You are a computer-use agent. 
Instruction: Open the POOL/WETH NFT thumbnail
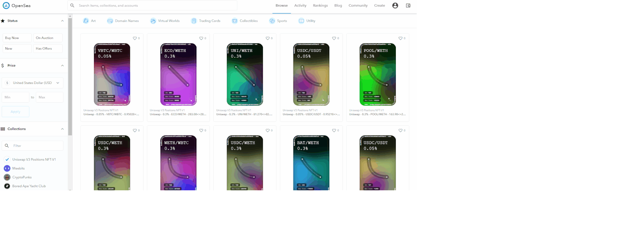pyautogui.click(x=378, y=74)
